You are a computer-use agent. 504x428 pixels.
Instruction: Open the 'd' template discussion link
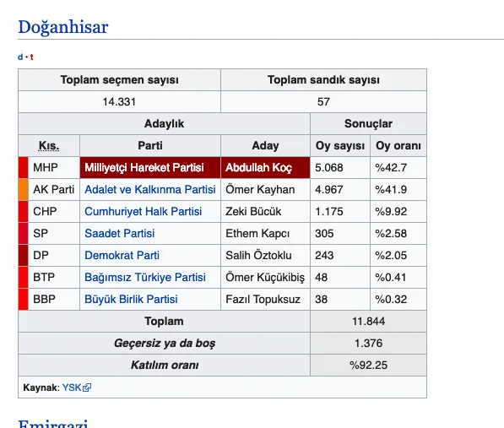coord(20,57)
